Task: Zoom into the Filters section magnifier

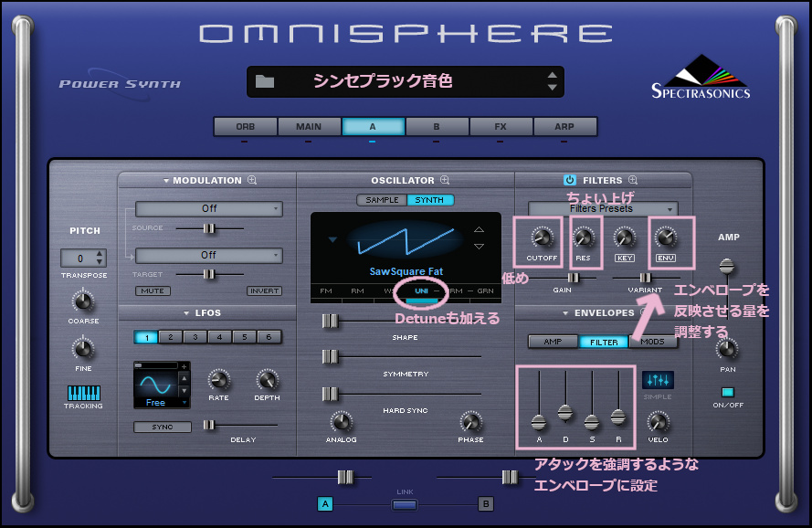Action: pyautogui.click(x=633, y=180)
